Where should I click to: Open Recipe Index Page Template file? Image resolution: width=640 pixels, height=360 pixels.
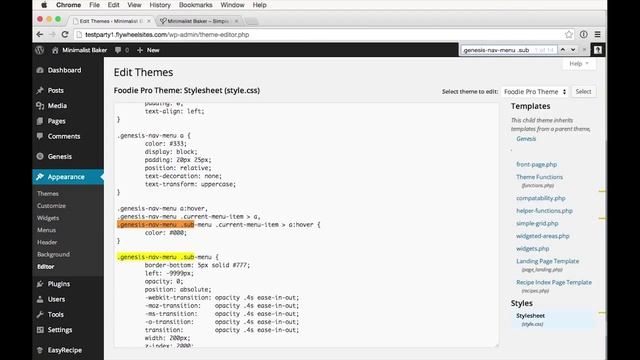554,282
